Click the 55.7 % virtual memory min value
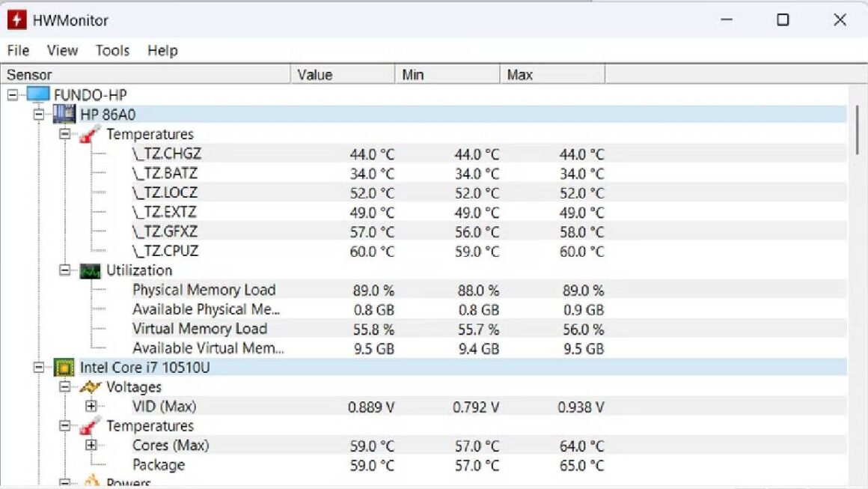Screen dimensions: 868x489 478,330
